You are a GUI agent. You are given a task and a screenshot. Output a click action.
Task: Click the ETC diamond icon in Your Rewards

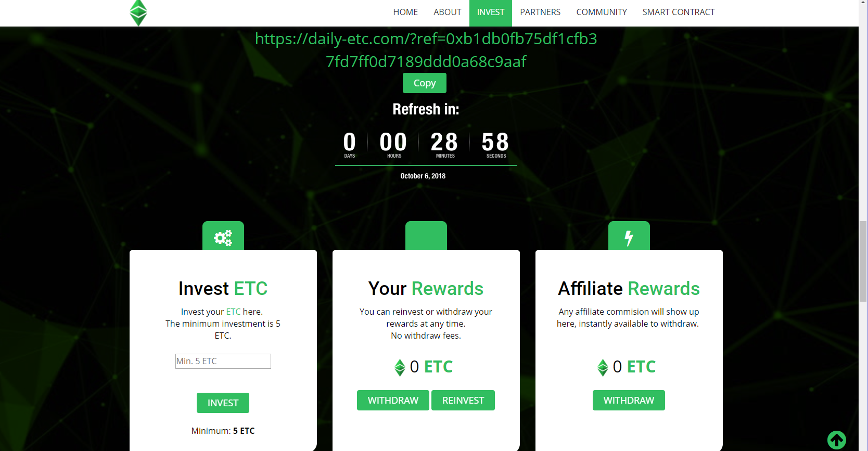400,367
